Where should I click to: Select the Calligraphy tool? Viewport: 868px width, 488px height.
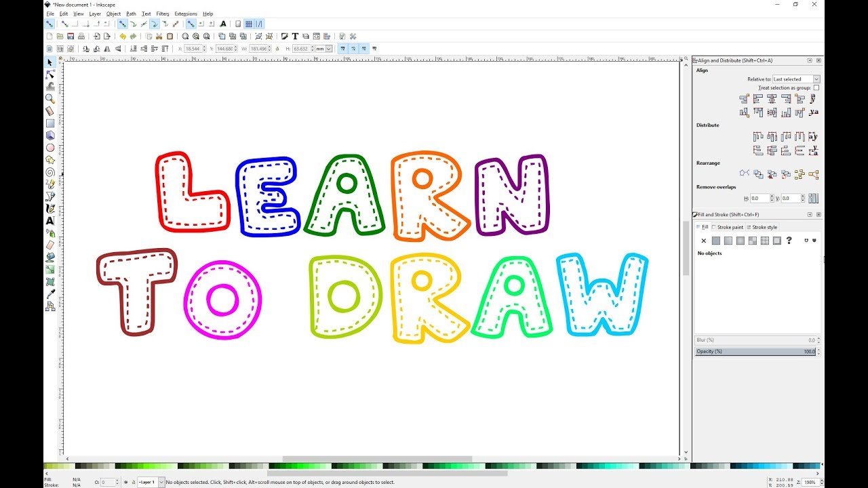click(50, 209)
